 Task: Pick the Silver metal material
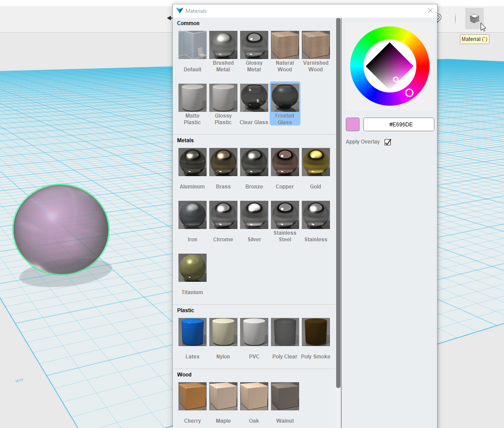pyautogui.click(x=254, y=214)
